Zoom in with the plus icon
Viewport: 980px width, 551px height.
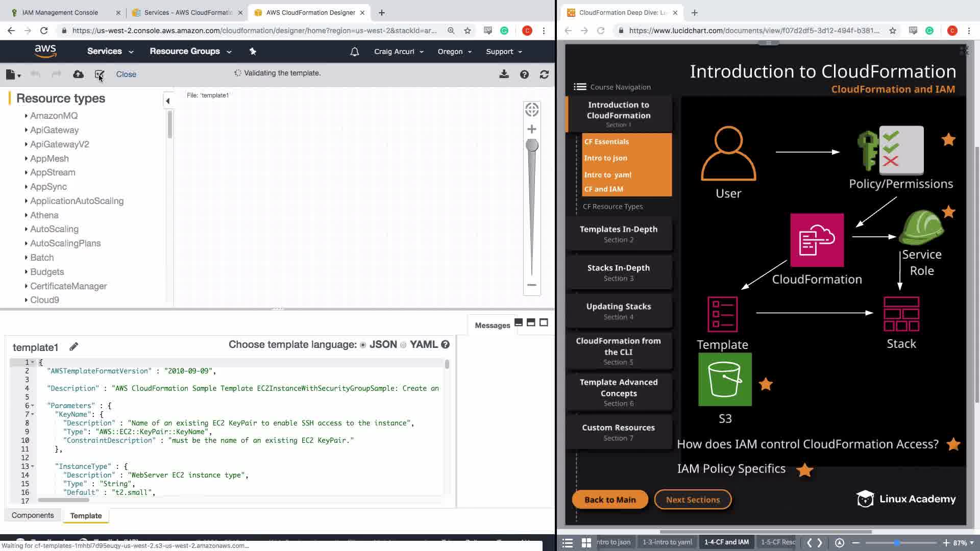[x=531, y=129]
